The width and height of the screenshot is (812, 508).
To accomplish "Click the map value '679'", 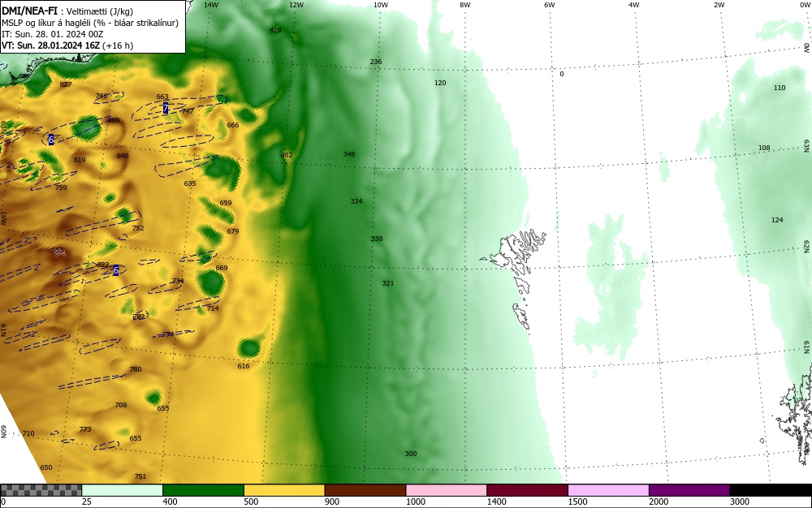I will click(x=233, y=231).
